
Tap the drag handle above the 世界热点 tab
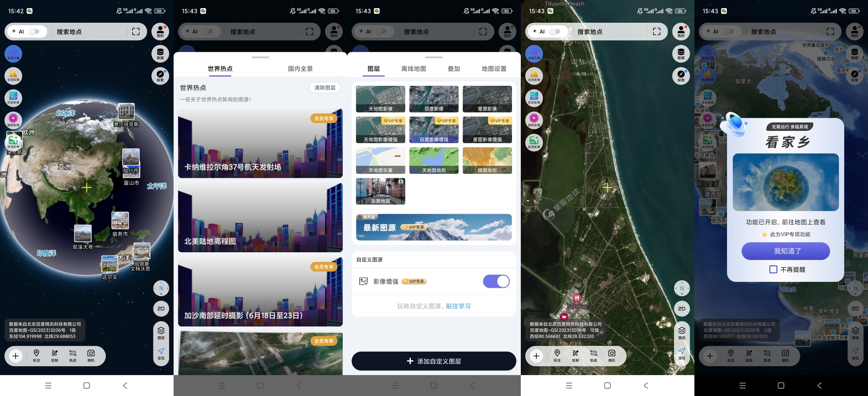[260, 57]
